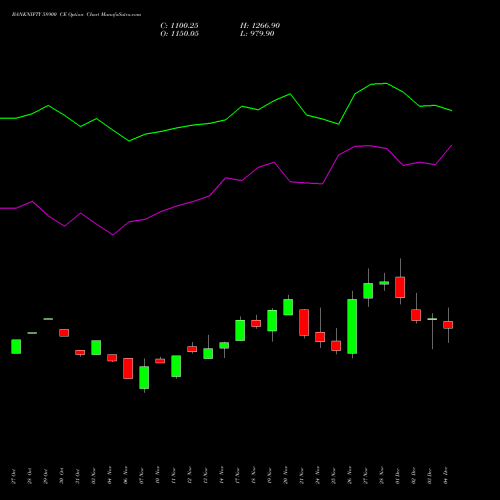The width and height of the screenshot is (500, 500).
Task: Click the 30 Oct date label
Action: tap(62, 476)
